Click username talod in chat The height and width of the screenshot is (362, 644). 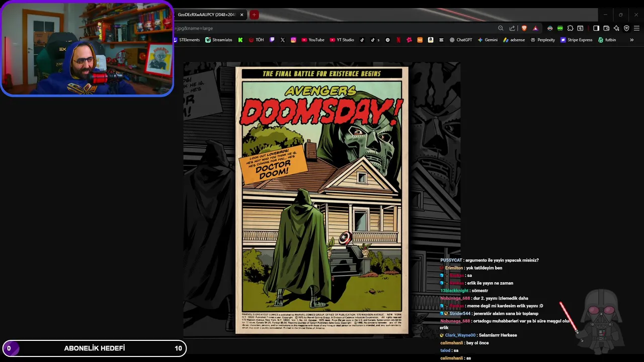point(445,350)
